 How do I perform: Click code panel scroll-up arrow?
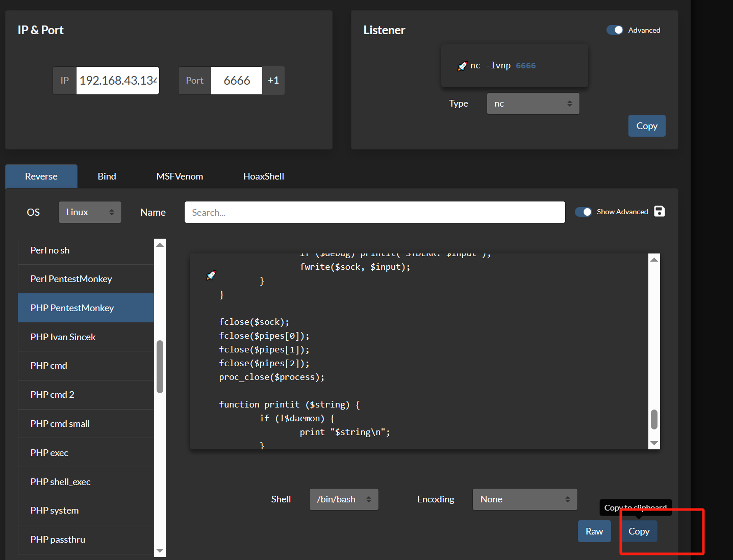(x=654, y=260)
